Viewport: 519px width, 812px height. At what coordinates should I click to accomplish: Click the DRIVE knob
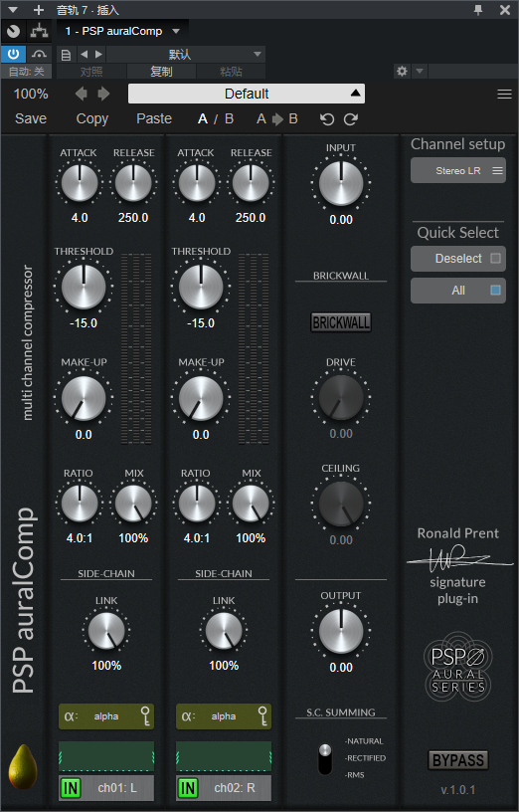(341, 398)
